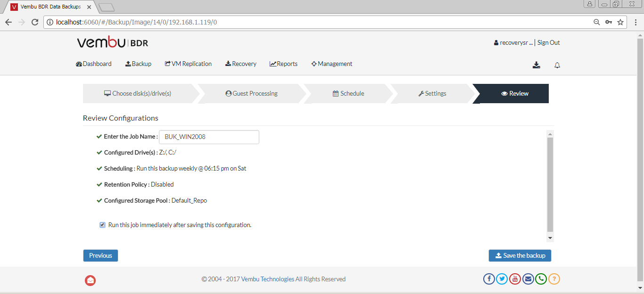Open the Dashboard menu
Screen dimensions: 644x294
pos(94,64)
